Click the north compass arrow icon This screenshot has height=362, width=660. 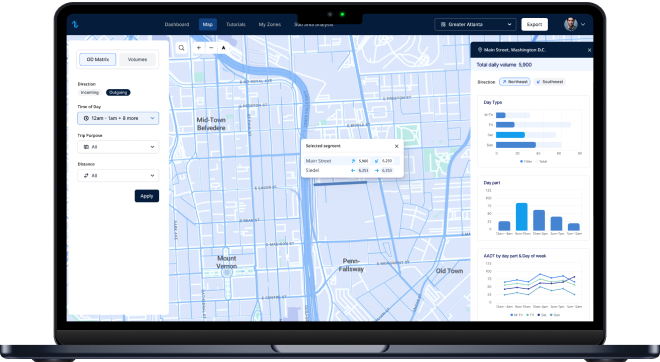pos(224,48)
